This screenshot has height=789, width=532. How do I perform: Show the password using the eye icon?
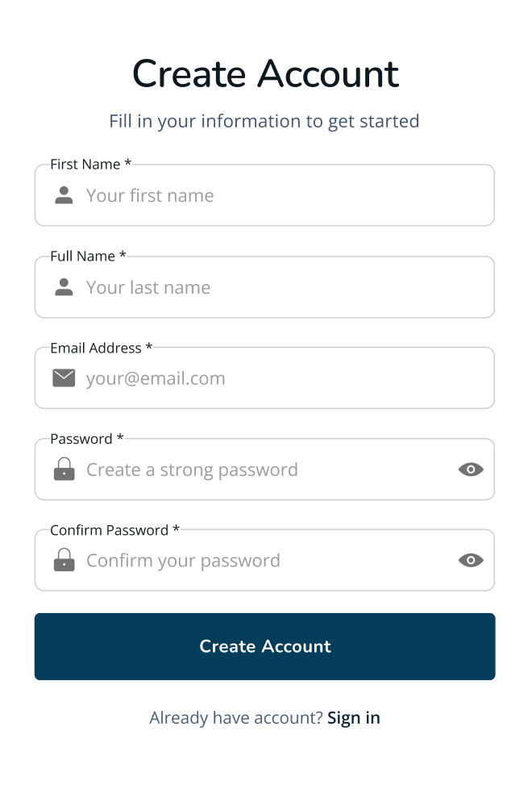point(471,470)
